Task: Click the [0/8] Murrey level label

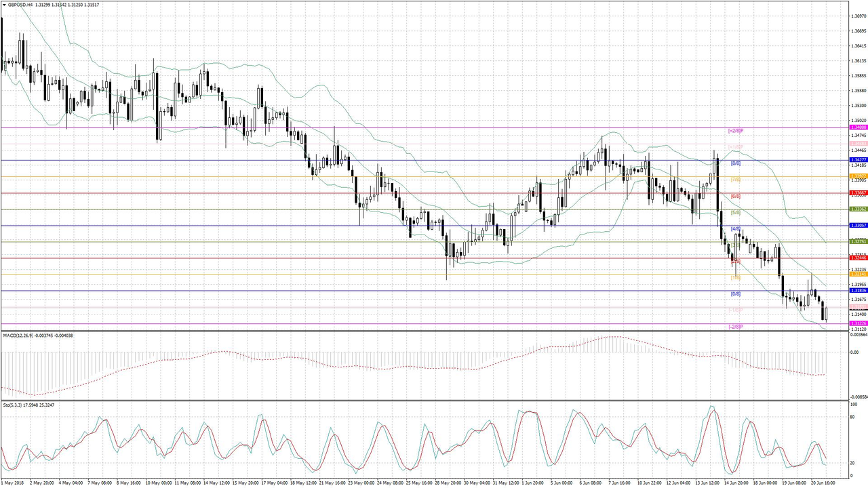Action: tap(735, 294)
